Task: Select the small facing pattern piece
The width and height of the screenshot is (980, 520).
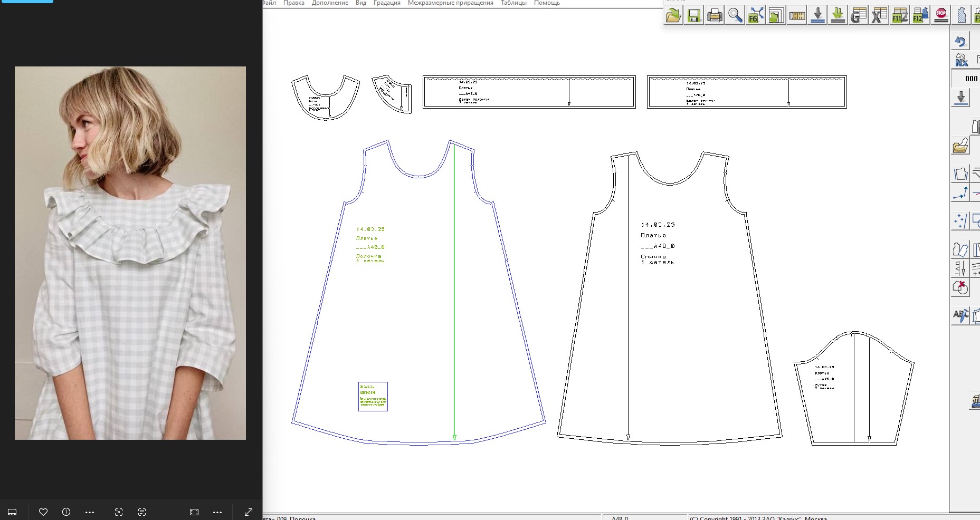Action: coord(392,94)
